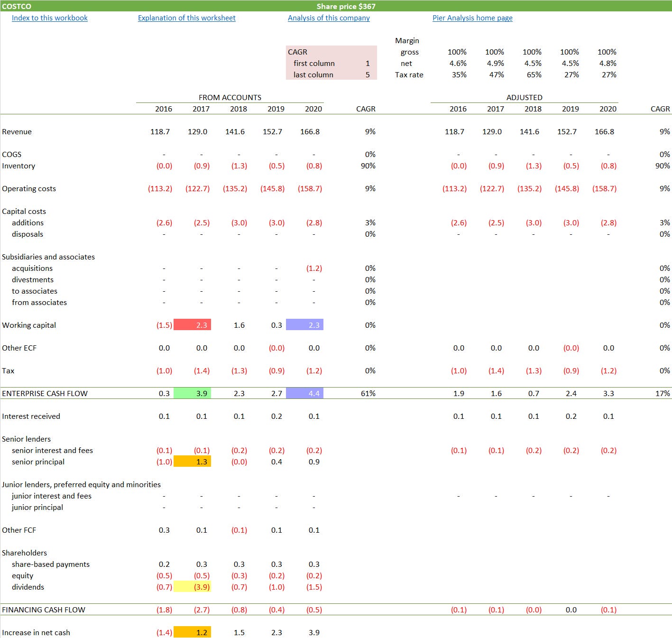Select CAGR 'first column' value 1
Image resolution: width=672 pixels, height=638 pixels.
368,63
